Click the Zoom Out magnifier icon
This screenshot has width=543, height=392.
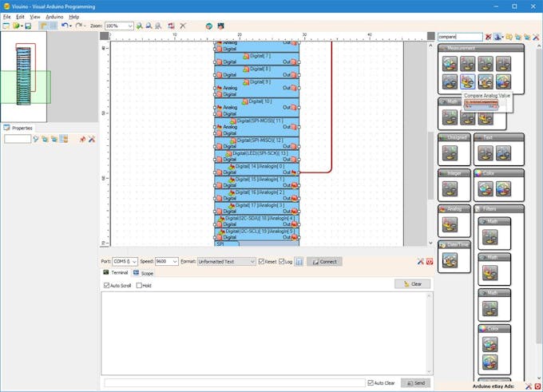point(149,26)
